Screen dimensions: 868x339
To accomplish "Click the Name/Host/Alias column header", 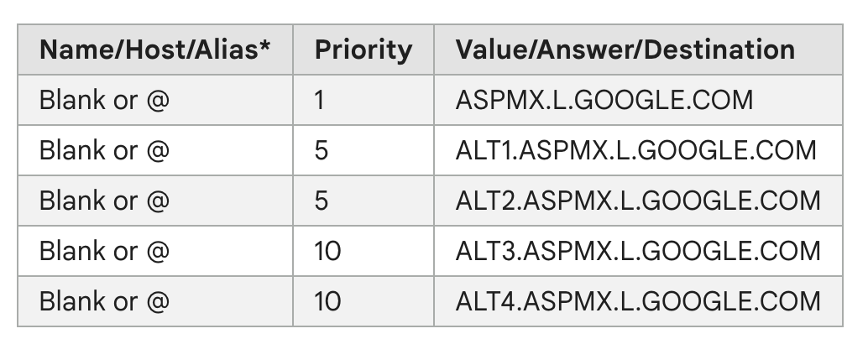I will click(154, 50).
